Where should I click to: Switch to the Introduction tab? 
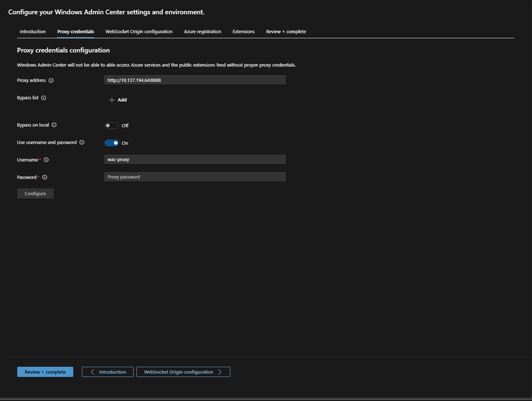point(33,31)
